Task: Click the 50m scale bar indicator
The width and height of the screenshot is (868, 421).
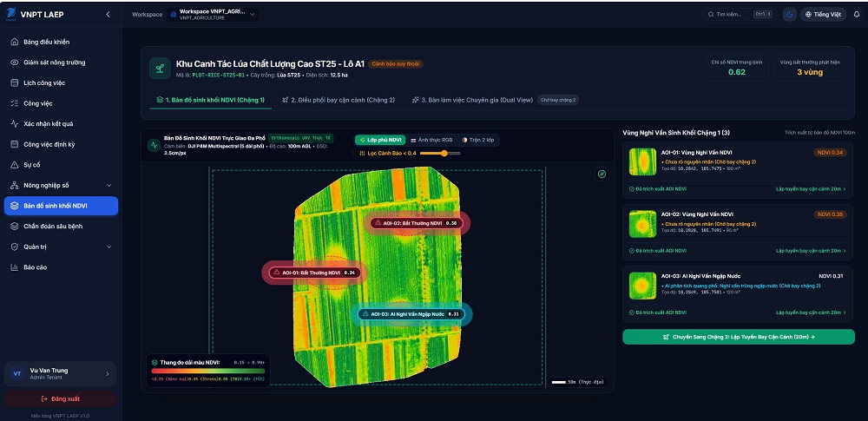Action: pyautogui.click(x=578, y=382)
